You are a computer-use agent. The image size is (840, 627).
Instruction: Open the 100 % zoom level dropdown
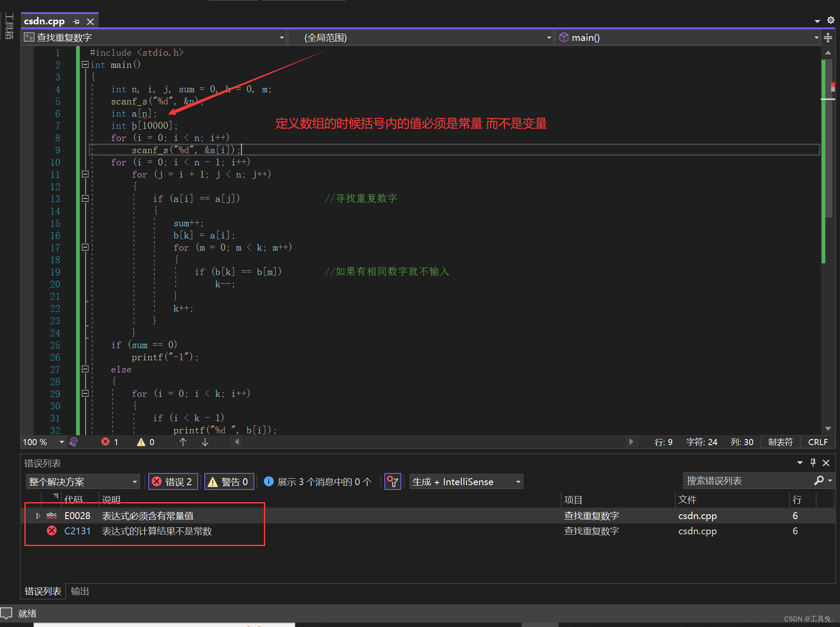click(61, 442)
